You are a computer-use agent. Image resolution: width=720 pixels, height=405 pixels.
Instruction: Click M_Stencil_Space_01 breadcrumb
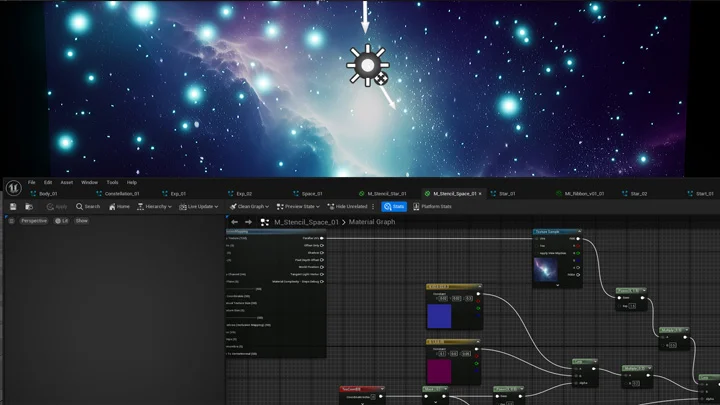point(306,222)
